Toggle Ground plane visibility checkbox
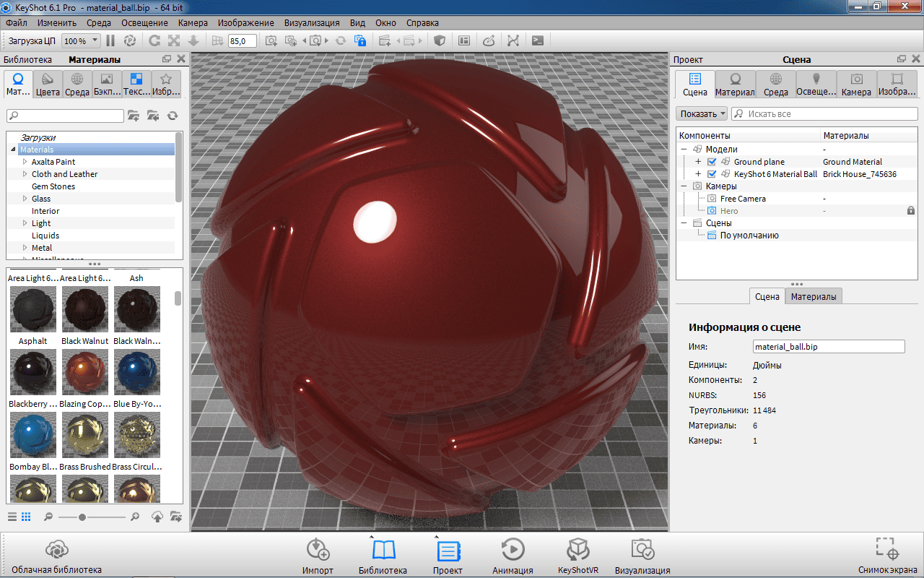 pyautogui.click(x=712, y=162)
